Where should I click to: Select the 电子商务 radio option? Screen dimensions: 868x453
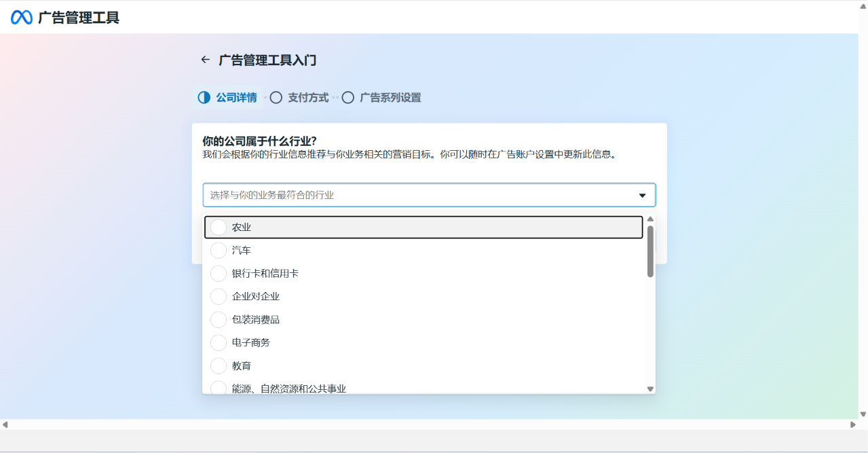click(219, 343)
